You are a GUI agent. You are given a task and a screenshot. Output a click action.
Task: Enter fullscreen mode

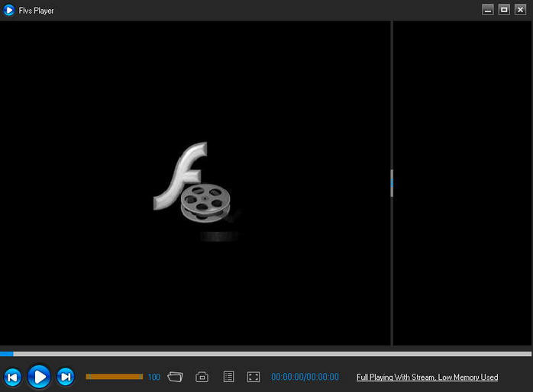(254, 377)
